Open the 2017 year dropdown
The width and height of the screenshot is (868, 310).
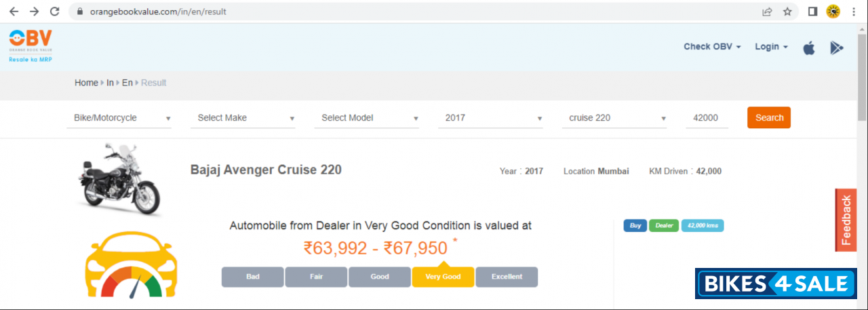click(493, 118)
